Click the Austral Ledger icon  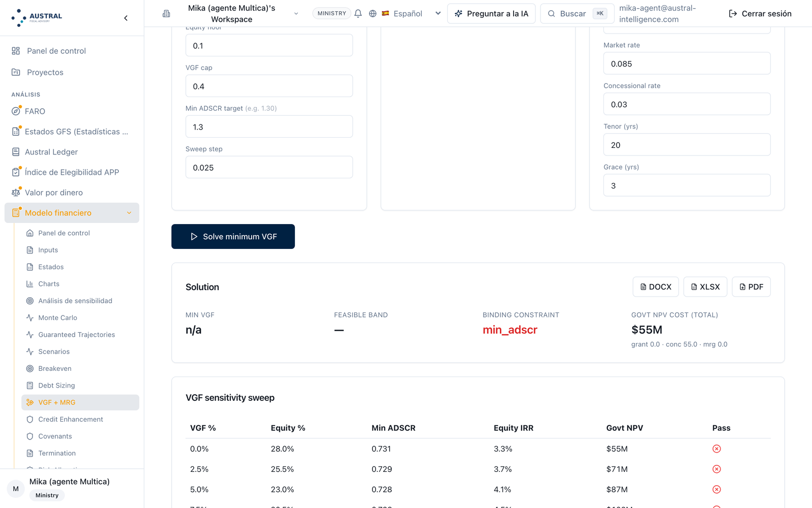click(16, 152)
